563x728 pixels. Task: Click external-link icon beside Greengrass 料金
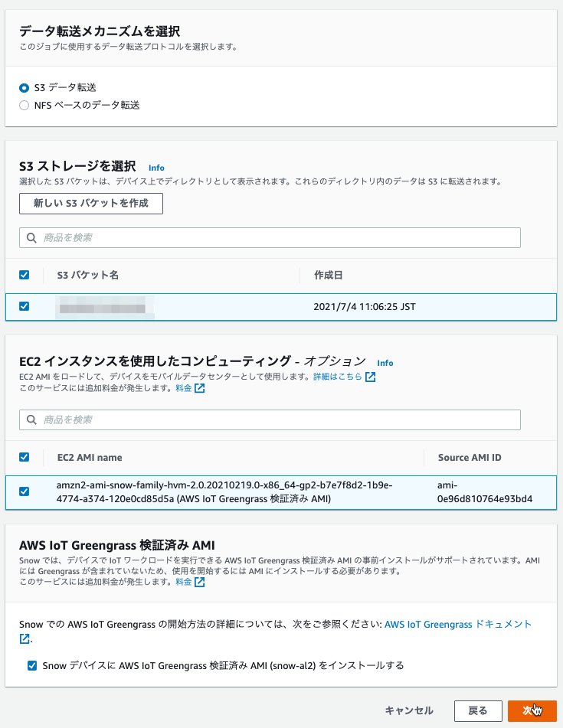200,582
